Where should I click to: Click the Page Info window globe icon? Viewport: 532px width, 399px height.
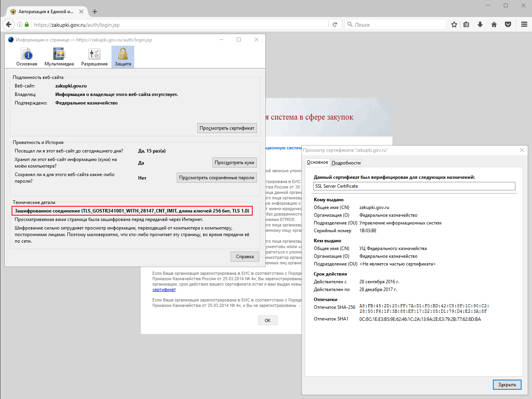[x=11, y=39]
